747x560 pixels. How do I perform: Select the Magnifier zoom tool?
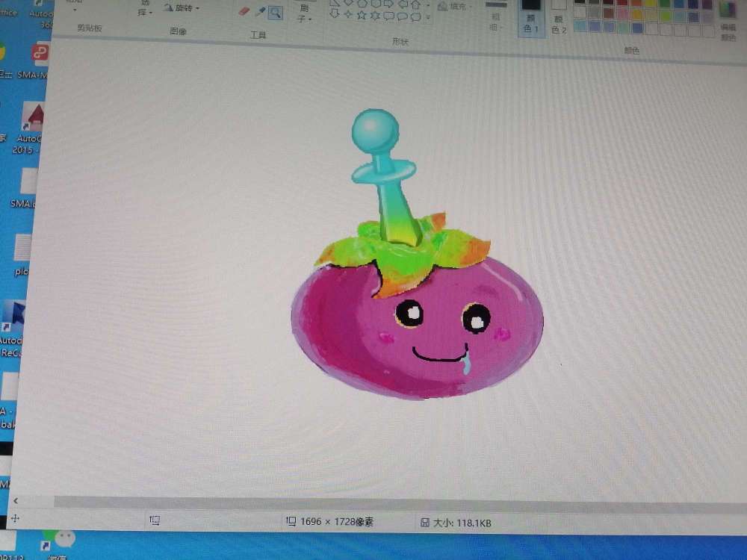[x=275, y=12]
